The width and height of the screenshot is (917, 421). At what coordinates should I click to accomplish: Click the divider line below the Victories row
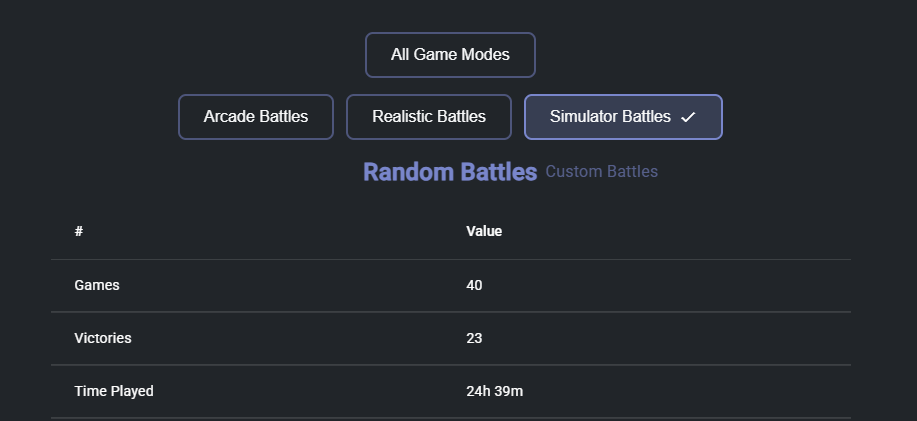[450, 365]
